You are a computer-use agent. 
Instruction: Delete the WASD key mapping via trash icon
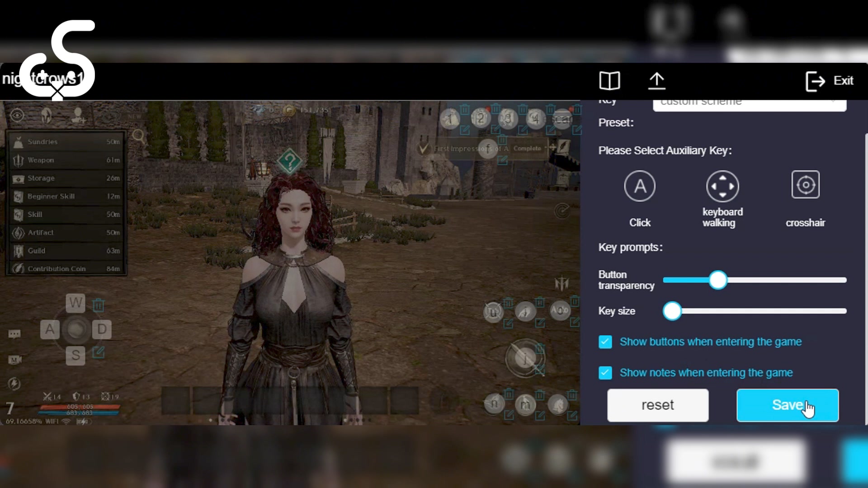tap(98, 305)
